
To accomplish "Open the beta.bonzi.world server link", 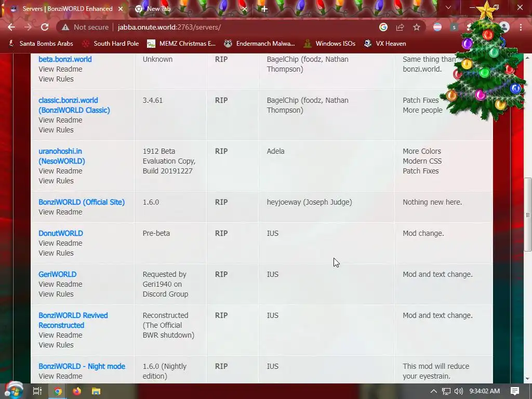I will click(x=65, y=59).
